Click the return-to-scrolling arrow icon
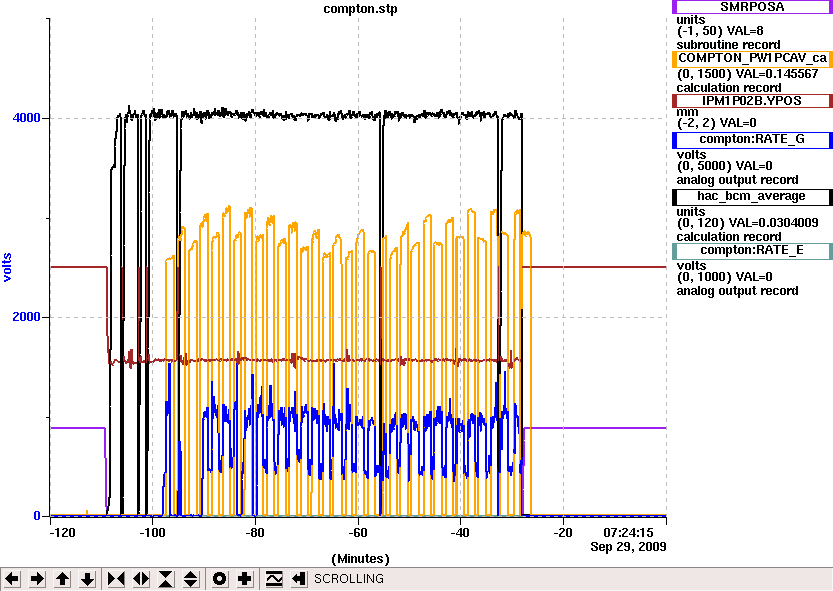 coord(299,579)
